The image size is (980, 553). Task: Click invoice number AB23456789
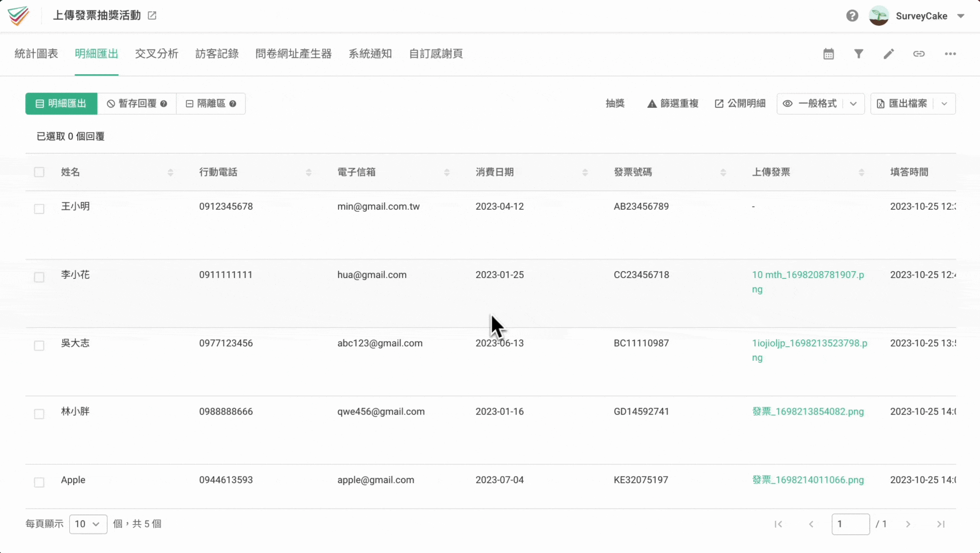pyautogui.click(x=641, y=206)
